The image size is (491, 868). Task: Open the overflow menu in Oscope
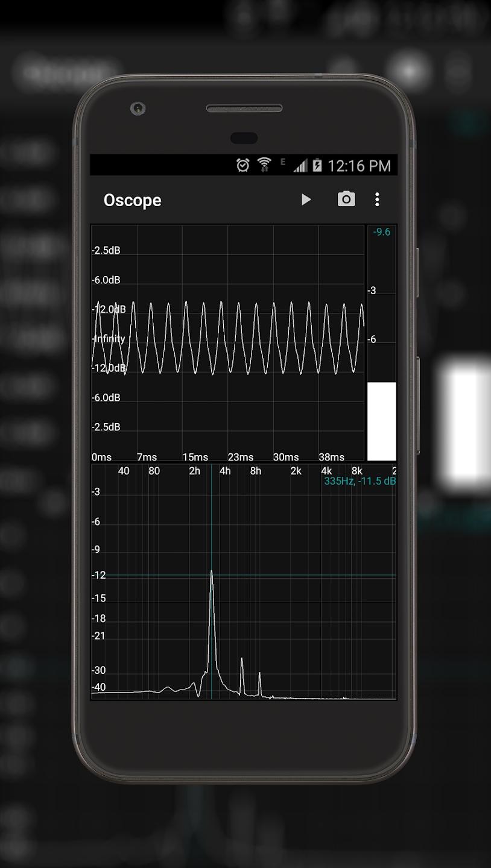pos(377,200)
